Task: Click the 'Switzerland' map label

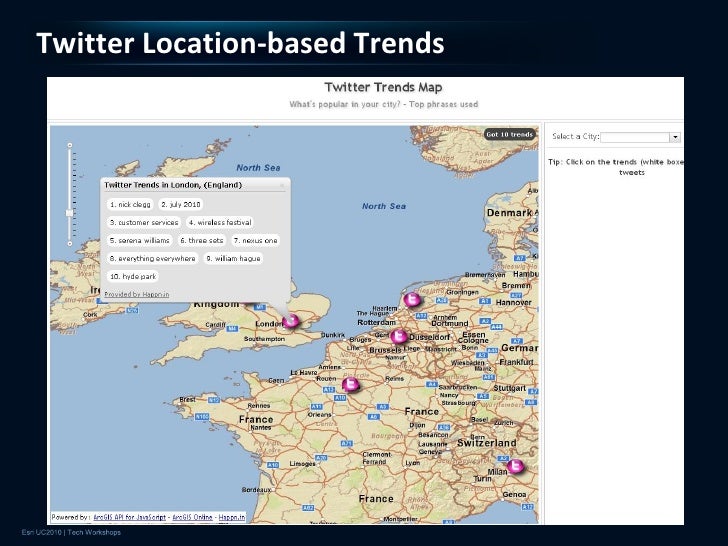Action: pos(487,443)
